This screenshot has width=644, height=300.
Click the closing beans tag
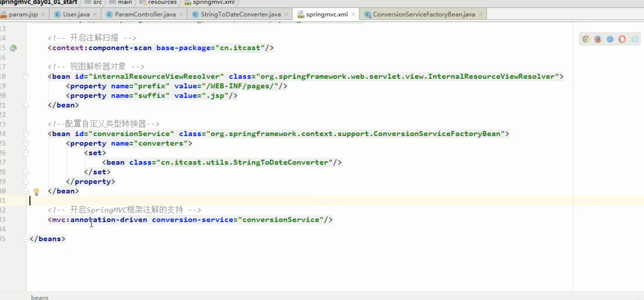click(47, 239)
